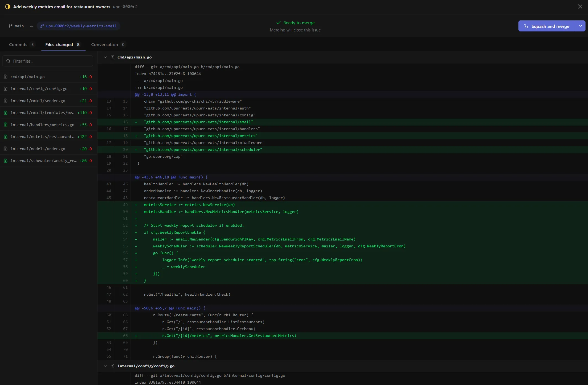Open internal/handlers/metrics.go in the file list
The image size is (588, 385).
(48, 125)
